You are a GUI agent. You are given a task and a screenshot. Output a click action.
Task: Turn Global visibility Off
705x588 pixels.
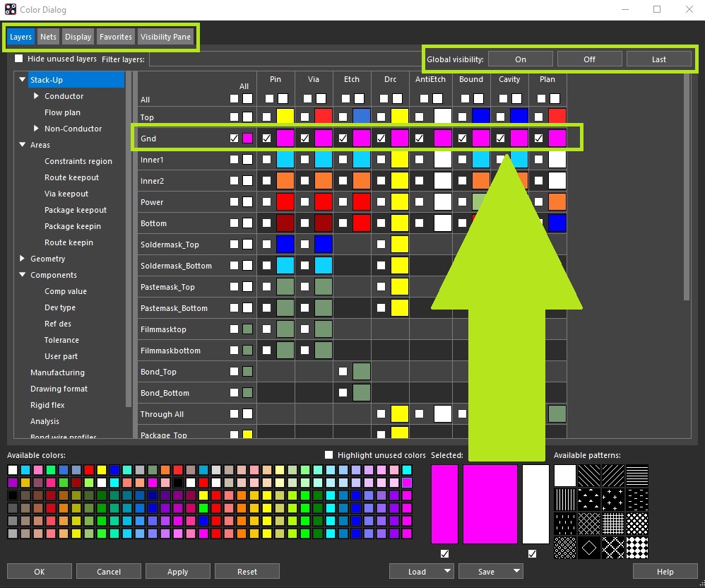589,59
